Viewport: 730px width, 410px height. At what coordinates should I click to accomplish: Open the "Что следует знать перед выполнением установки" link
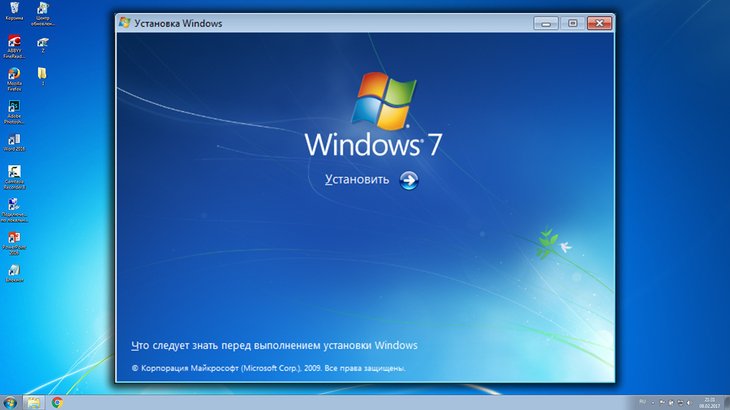pyautogui.click(x=274, y=345)
